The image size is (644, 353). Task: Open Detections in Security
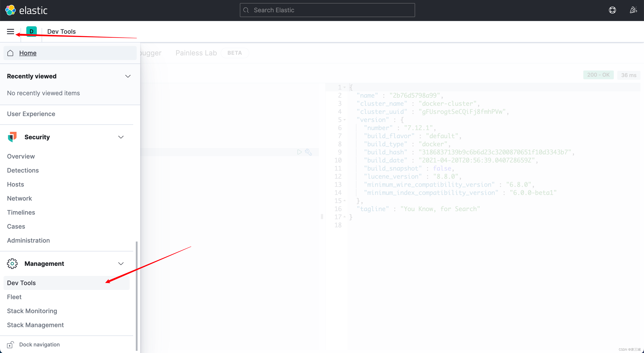[x=23, y=170]
